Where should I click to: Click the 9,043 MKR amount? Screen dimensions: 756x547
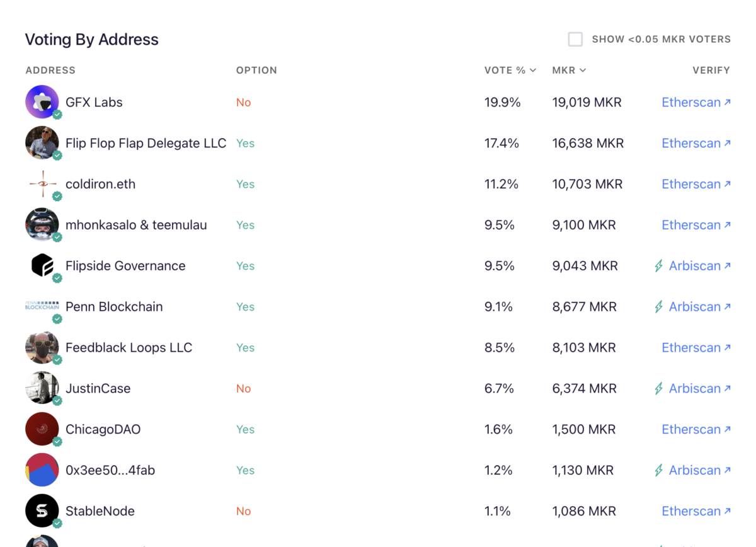[585, 266]
